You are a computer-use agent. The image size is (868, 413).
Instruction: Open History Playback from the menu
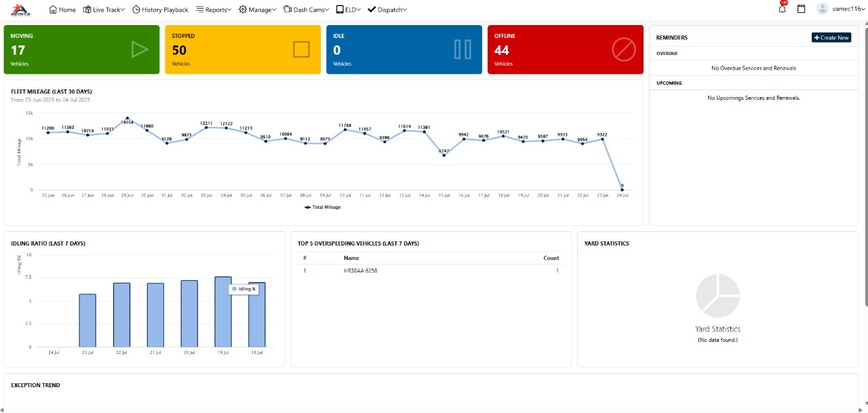pyautogui.click(x=160, y=9)
